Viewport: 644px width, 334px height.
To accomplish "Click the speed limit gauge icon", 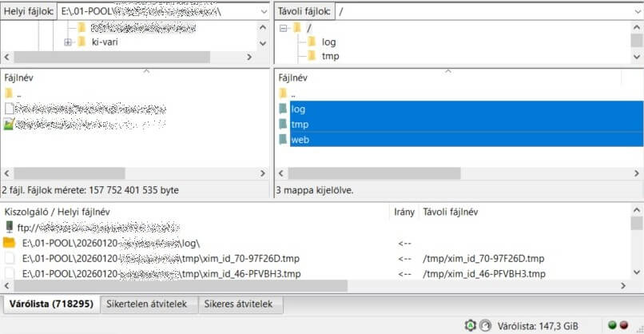I will [485, 325].
